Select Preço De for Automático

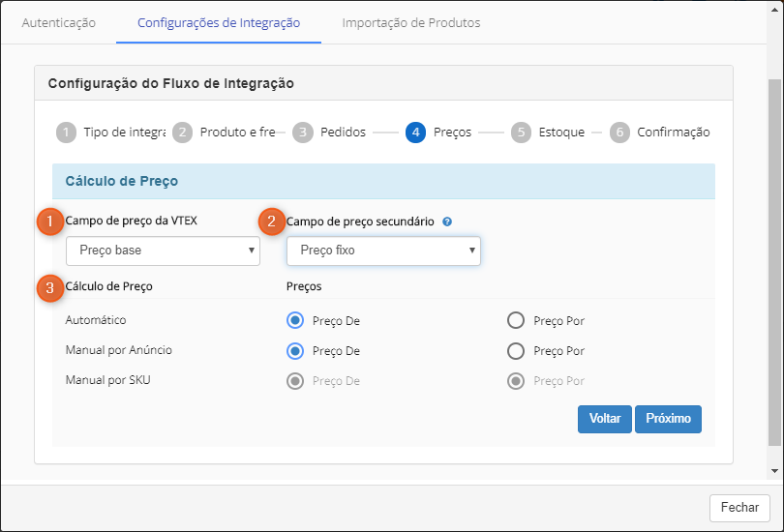(x=295, y=321)
